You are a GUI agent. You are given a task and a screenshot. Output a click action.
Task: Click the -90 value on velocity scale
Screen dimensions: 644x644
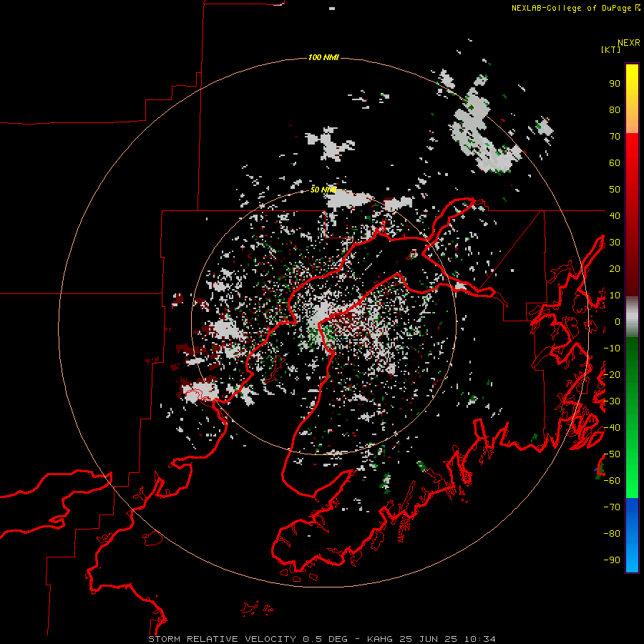[612, 560]
